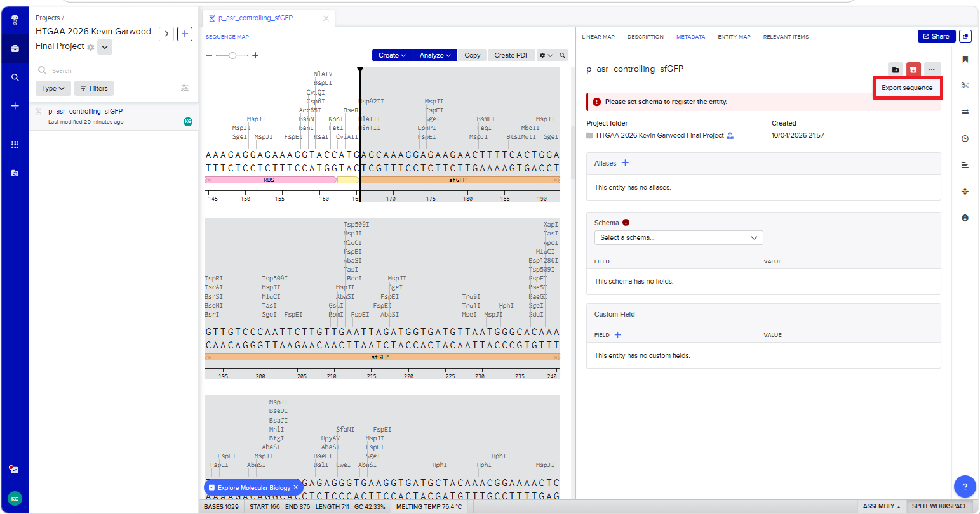Open the bookmark annotations panel icon
Screen dimensions: 980x514
(x=965, y=59)
